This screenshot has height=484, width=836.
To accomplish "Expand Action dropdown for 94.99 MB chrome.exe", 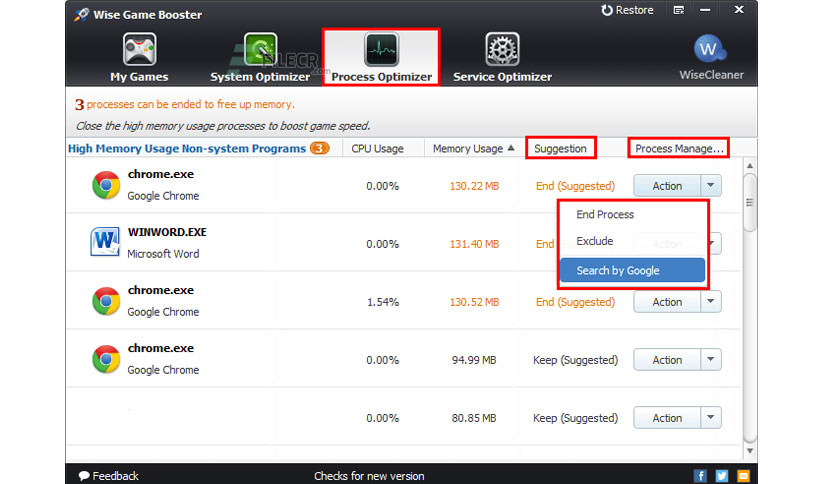I will [710, 360].
